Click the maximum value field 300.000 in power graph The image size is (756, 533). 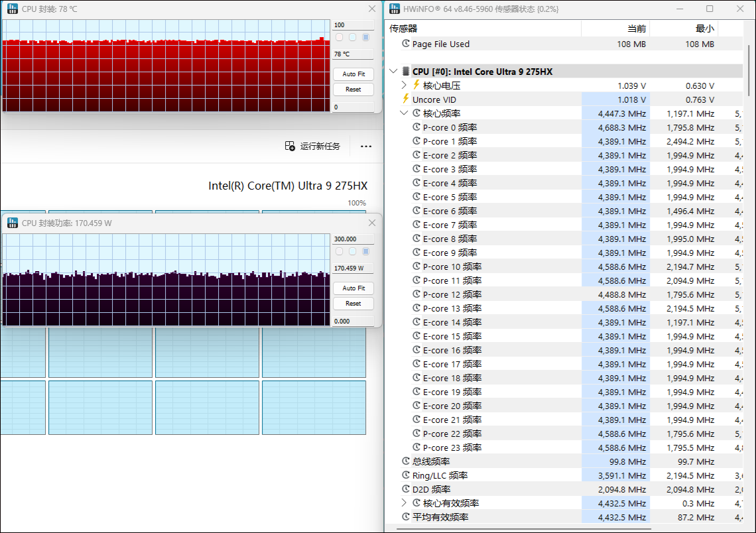click(353, 239)
